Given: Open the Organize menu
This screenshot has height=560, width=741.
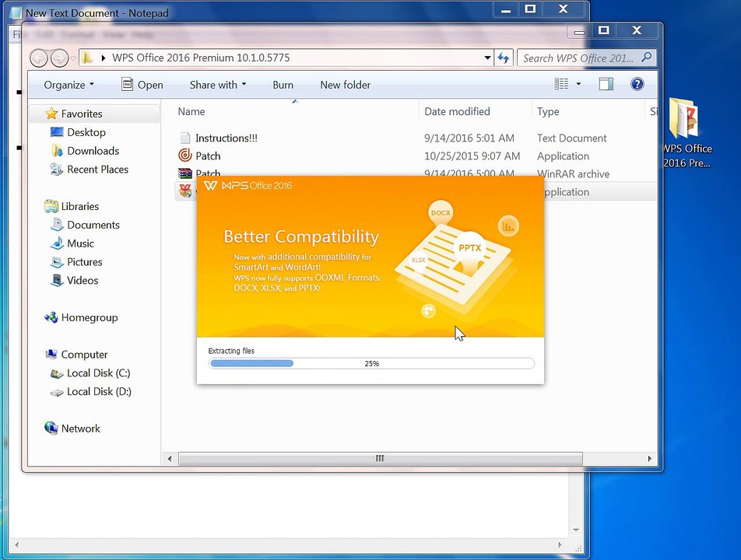Looking at the screenshot, I should (69, 85).
